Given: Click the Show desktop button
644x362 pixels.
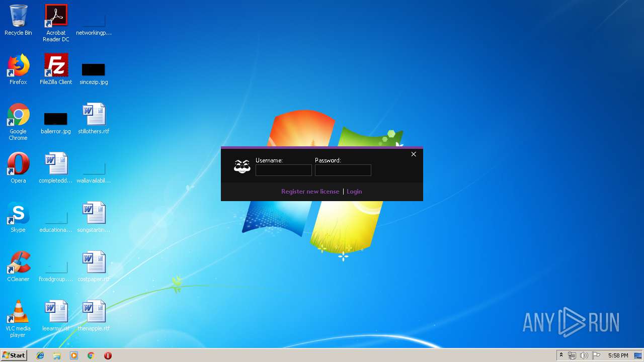Looking at the screenshot, I should click(638, 355).
